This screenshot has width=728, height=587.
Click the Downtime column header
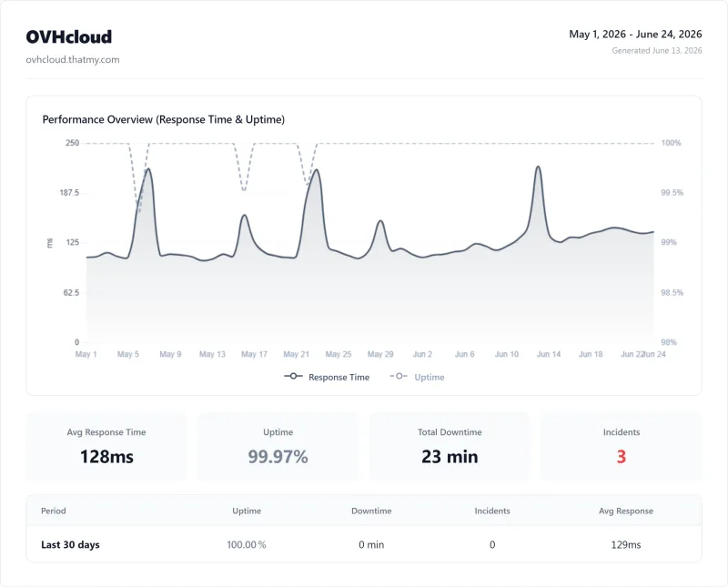coord(371,511)
